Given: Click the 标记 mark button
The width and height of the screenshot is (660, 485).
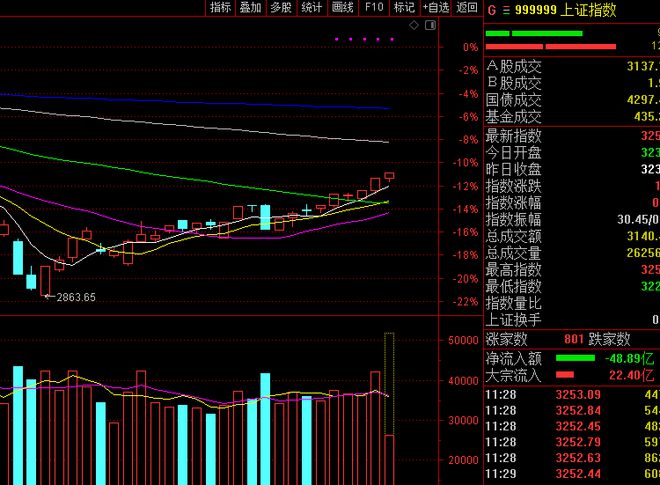Looking at the screenshot, I should (404, 7).
